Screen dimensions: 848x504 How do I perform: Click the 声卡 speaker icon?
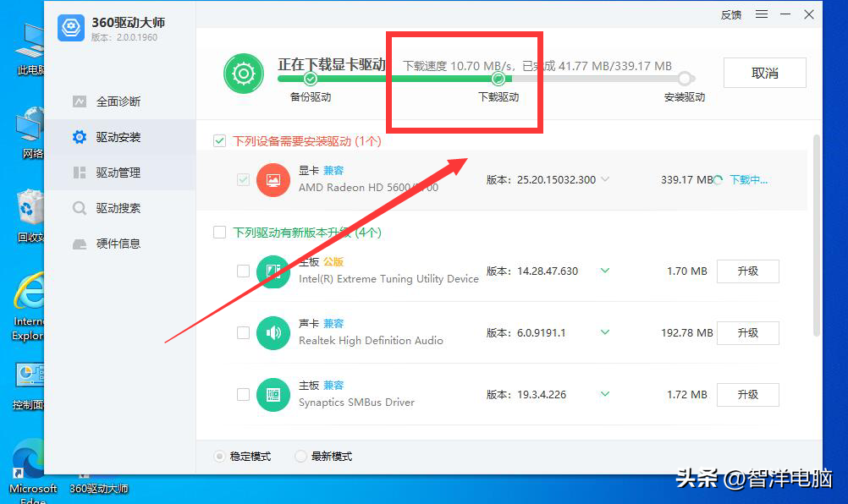tap(273, 333)
